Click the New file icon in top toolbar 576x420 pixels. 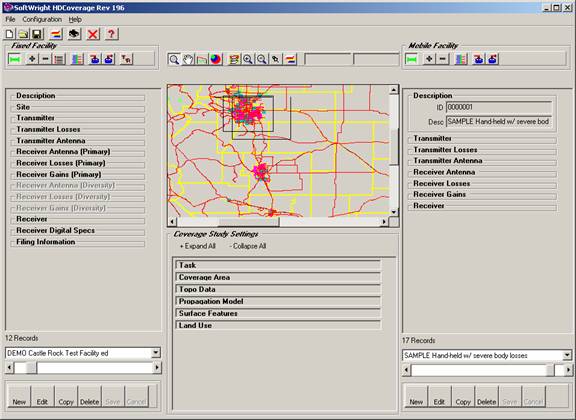pyautogui.click(x=10, y=34)
